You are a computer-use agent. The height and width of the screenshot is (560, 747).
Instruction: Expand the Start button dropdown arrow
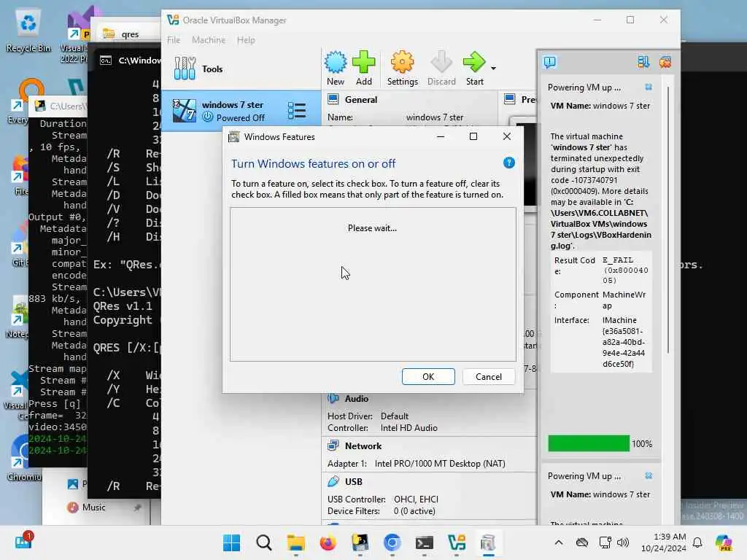494,69
